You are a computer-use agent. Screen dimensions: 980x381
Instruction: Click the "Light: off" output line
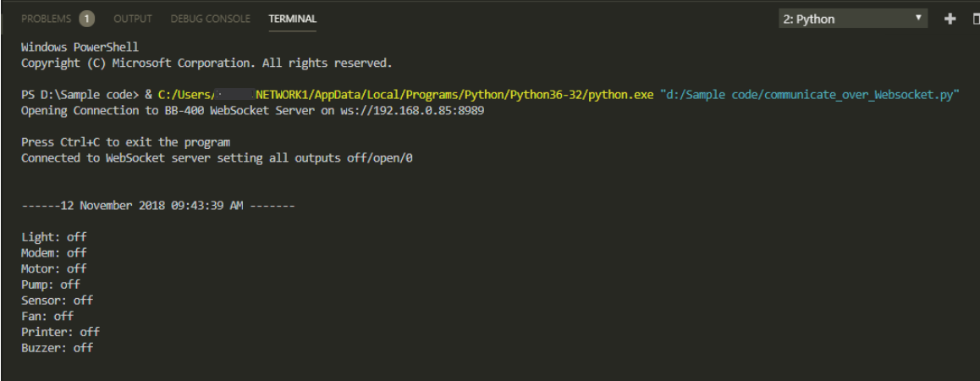pos(54,237)
